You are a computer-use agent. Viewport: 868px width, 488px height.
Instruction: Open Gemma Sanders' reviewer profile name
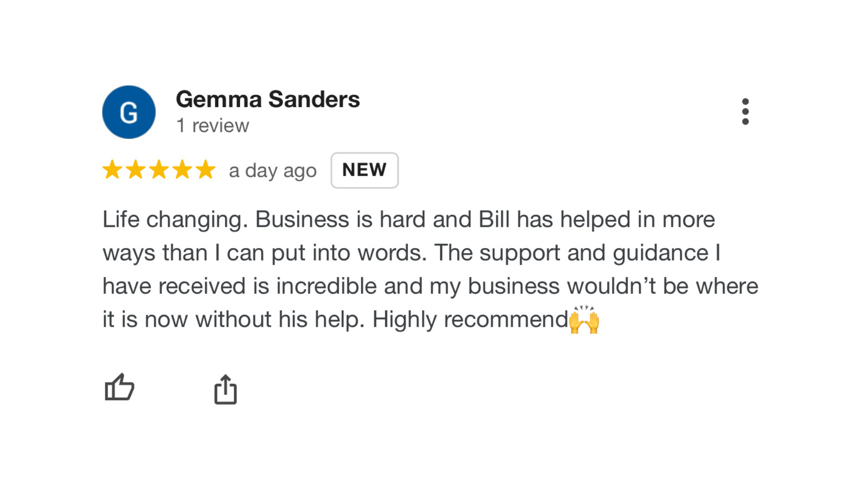click(x=268, y=99)
